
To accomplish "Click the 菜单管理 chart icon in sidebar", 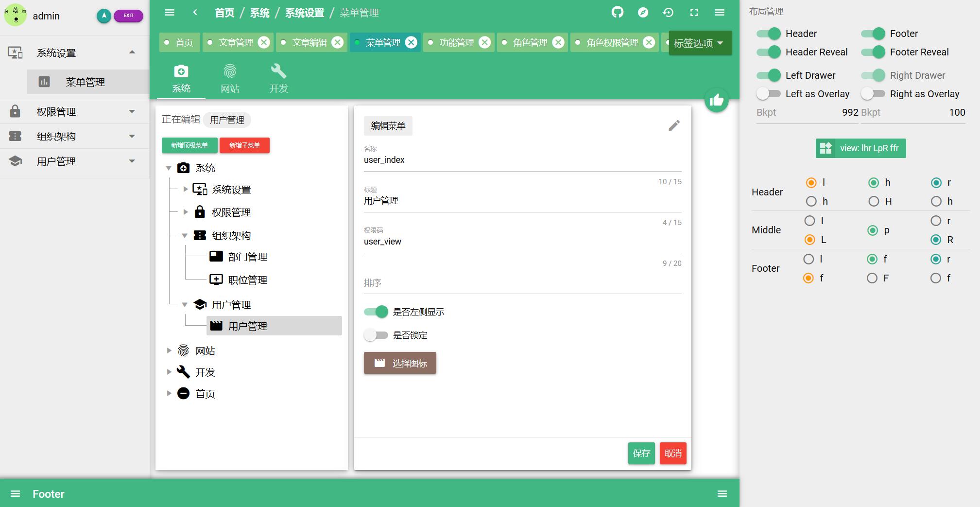I will [44, 82].
